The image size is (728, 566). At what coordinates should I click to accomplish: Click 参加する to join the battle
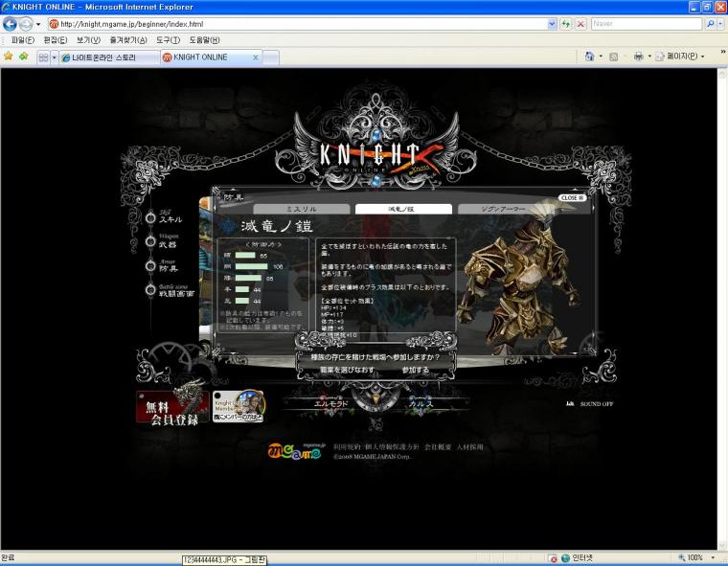click(416, 370)
